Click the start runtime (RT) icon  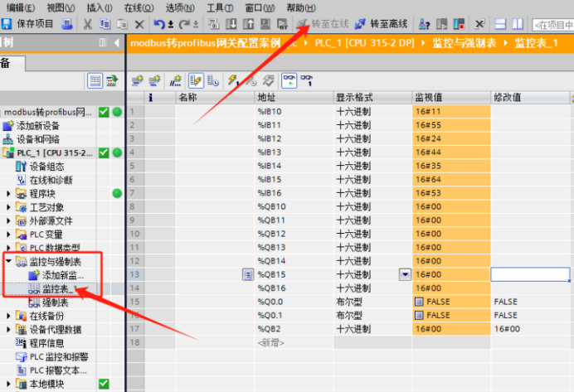[x=282, y=24]
